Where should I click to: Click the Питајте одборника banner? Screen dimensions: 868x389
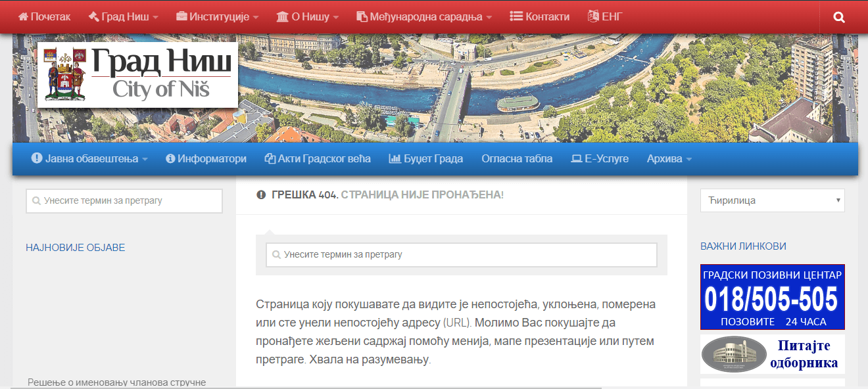(x=772, y=354)
